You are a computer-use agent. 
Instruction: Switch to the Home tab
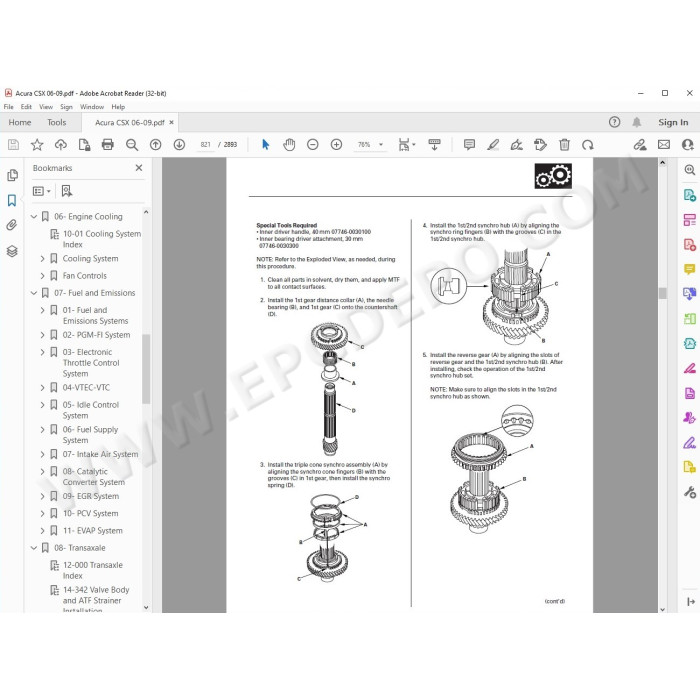20,122
